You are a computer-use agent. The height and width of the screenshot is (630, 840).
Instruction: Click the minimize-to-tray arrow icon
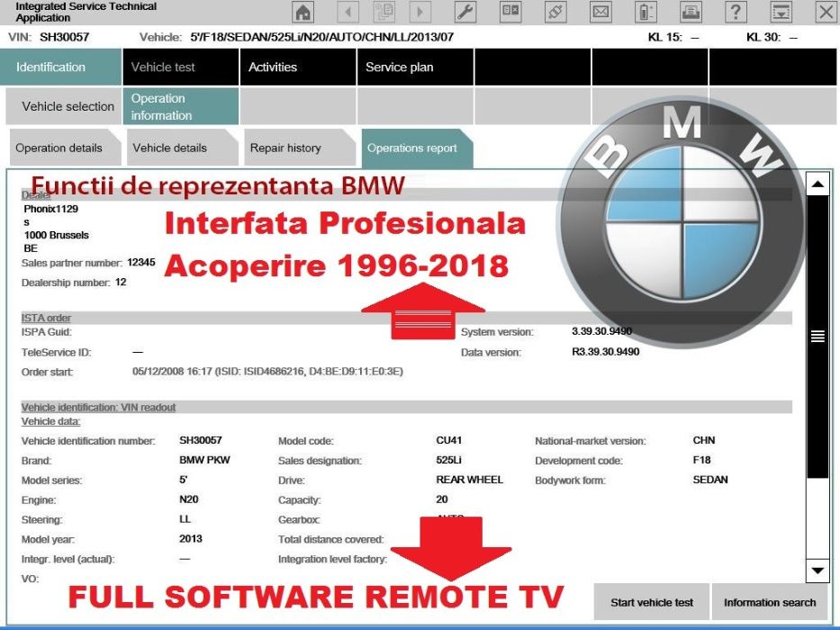(781, 12)
